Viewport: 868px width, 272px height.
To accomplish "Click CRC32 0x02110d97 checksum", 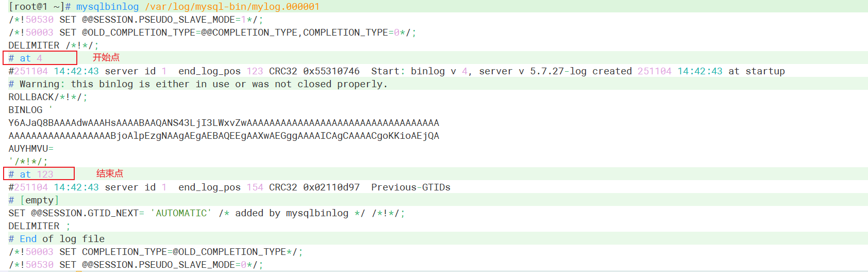I will (x=314, y=187).
